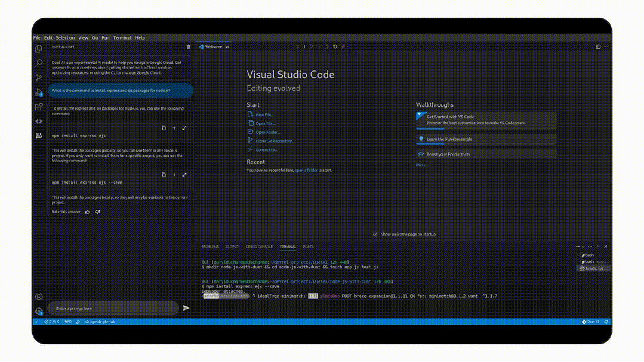Open the Source Control view
This screenshot has height=362, width=644.
click(39, 78)
